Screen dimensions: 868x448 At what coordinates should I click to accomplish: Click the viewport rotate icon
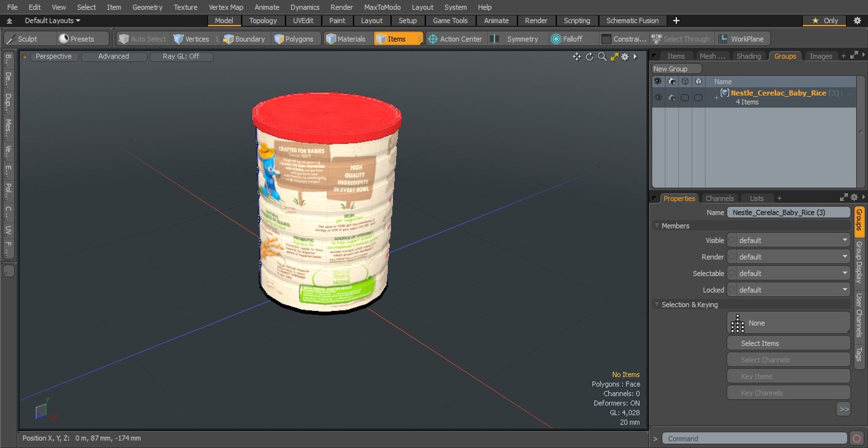tap(590, 57)
